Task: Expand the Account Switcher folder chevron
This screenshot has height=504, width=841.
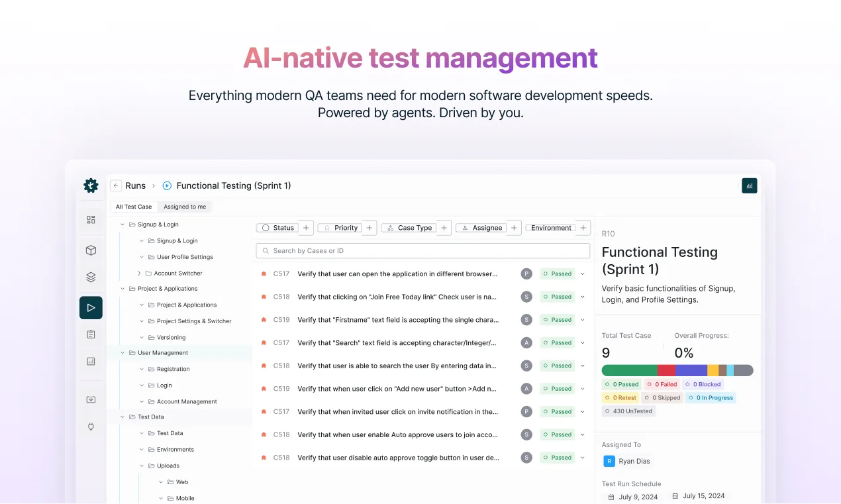Action: point(139,273)
